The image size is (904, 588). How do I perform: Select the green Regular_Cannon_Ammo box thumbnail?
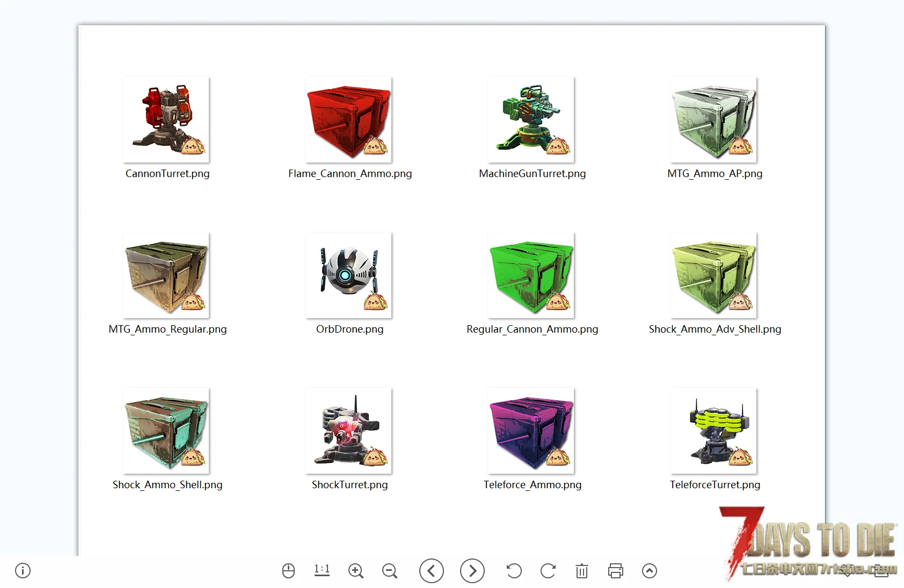point(531,275)
